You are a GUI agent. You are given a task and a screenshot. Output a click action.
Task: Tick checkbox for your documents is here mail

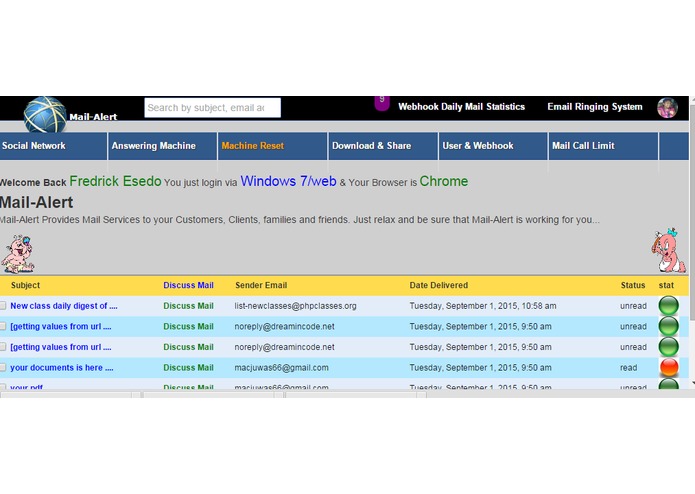pyautogui.click(x=3, y=367)
